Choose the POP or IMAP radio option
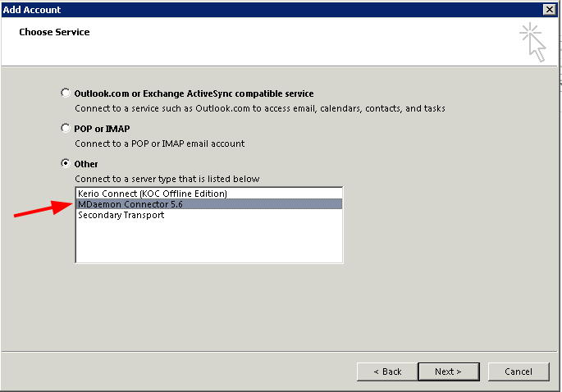 click(x=66, y=128)
